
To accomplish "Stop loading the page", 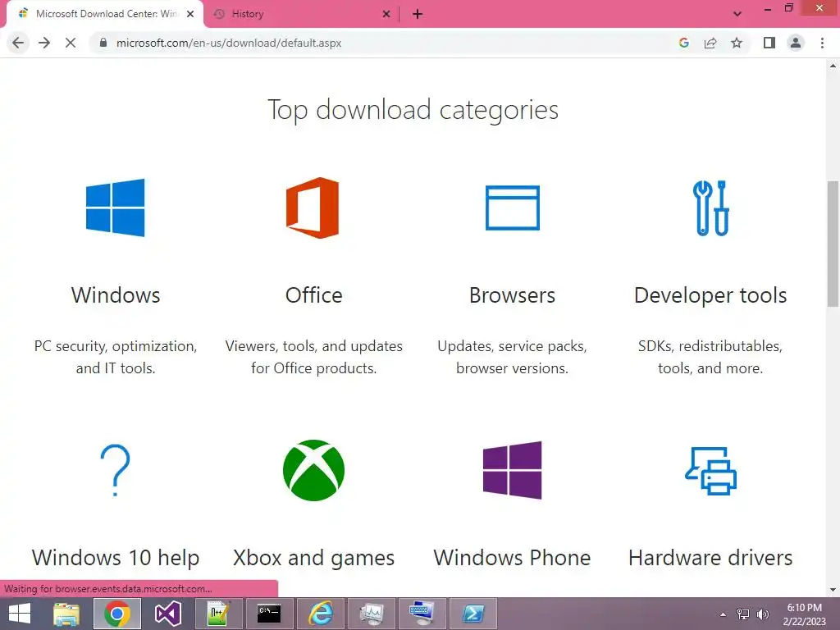I will pyautogui.click(x=71, y=43).
